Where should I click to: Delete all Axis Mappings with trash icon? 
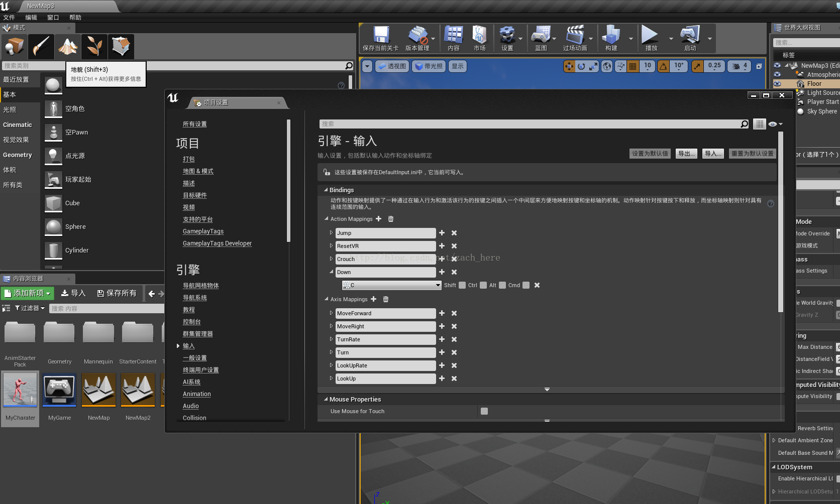(x=386, y=299)
